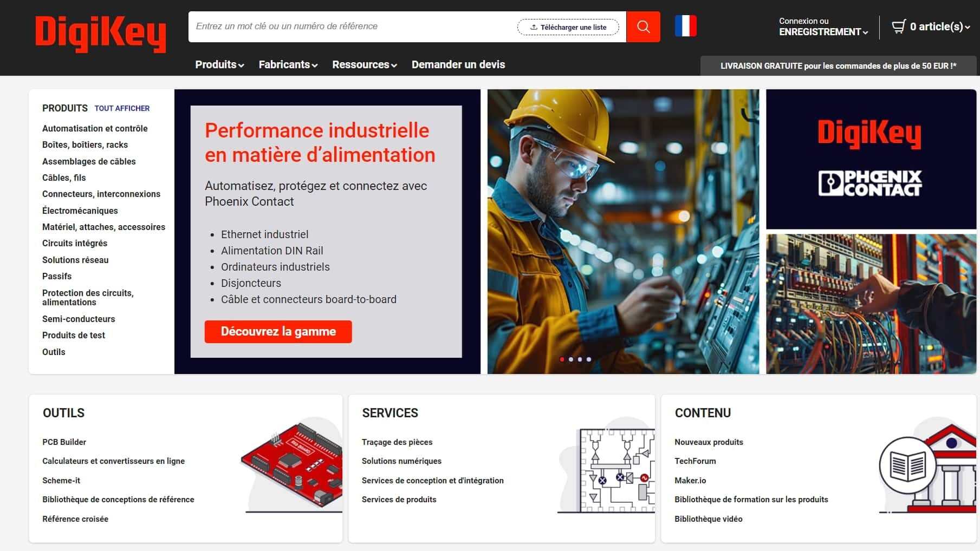Viewport: 980px width, 551px height.
Task: Click the keyword search input field
Action: [352, 27]
